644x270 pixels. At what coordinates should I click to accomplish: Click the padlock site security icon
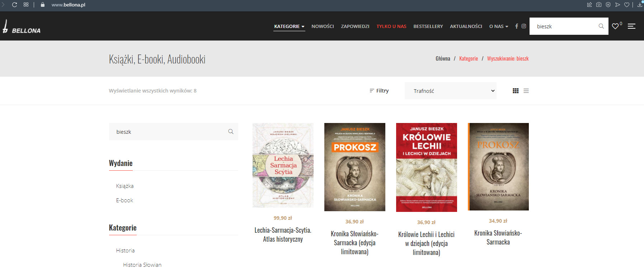[43, 5]
